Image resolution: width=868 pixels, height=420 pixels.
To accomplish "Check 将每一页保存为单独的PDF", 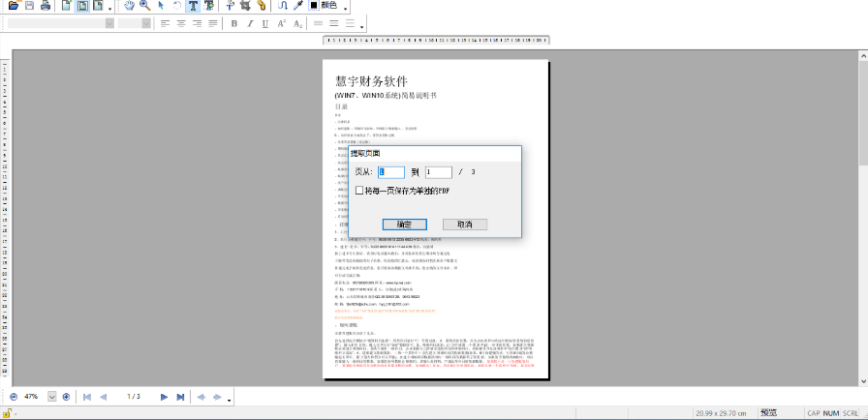I will 359,190.
